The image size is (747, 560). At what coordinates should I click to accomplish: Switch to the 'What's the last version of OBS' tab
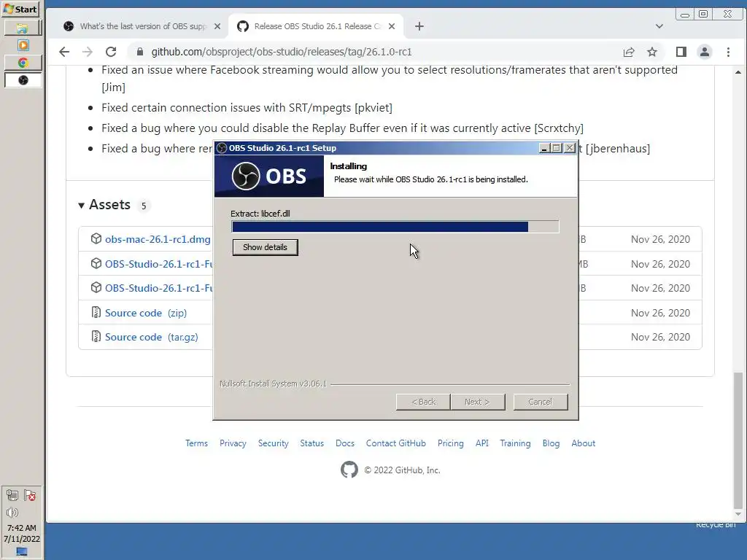142,26
